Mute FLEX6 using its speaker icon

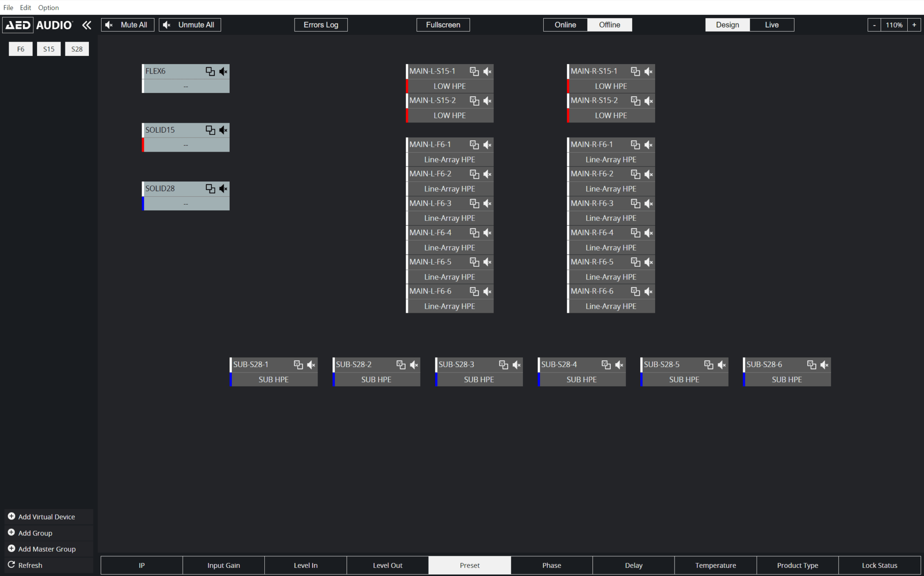223,71
